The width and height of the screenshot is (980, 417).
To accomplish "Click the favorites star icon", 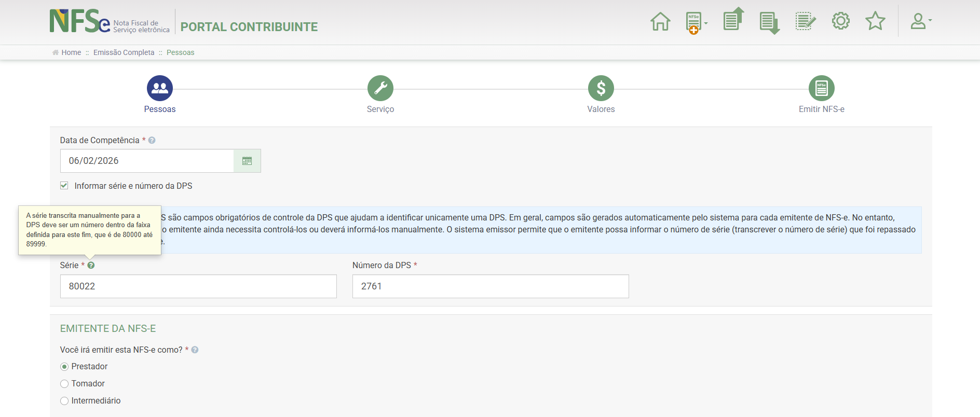I will [875, 21].
